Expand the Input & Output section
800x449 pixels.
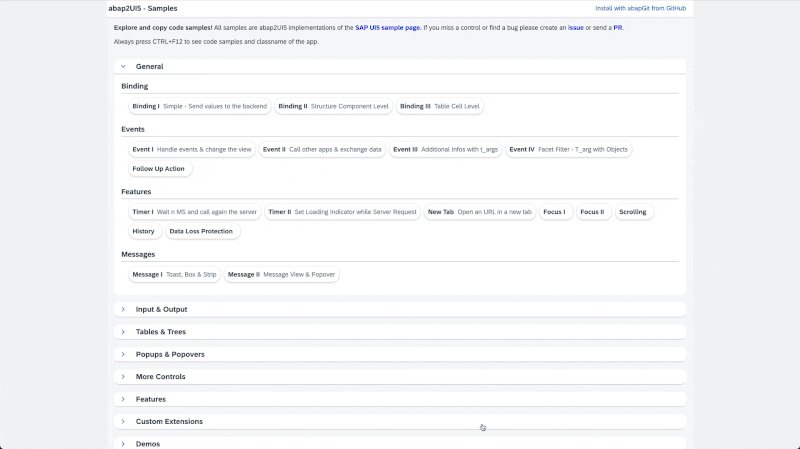[x=400, y=309]
